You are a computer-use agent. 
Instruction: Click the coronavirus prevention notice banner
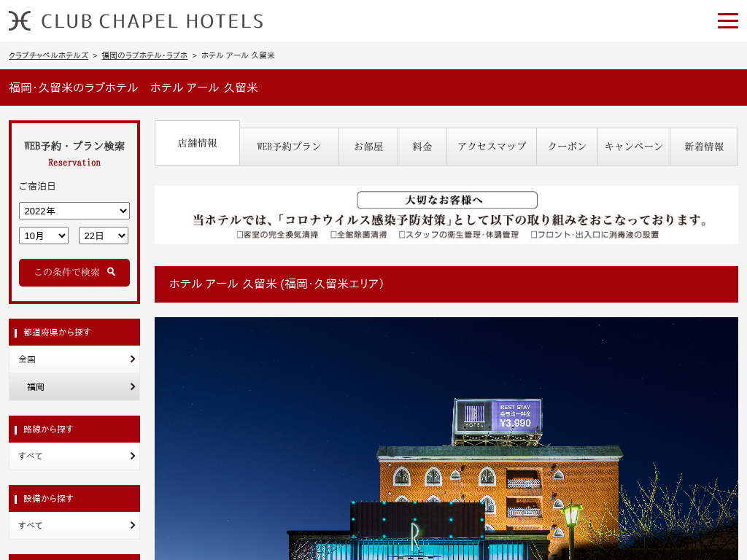click(446, 215)
